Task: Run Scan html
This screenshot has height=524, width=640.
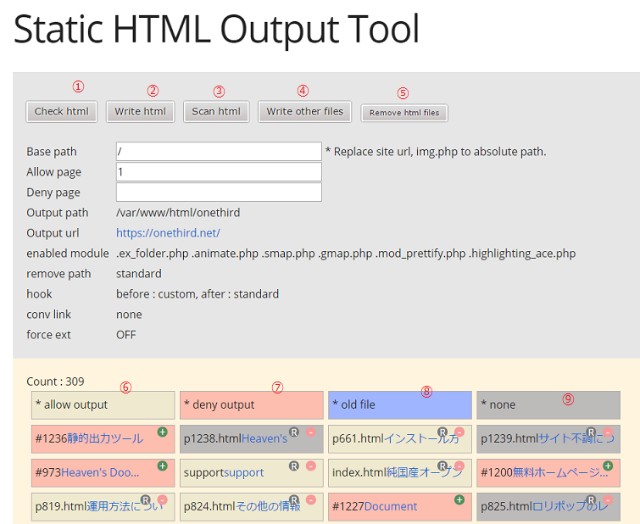Action: coord(216,112)
